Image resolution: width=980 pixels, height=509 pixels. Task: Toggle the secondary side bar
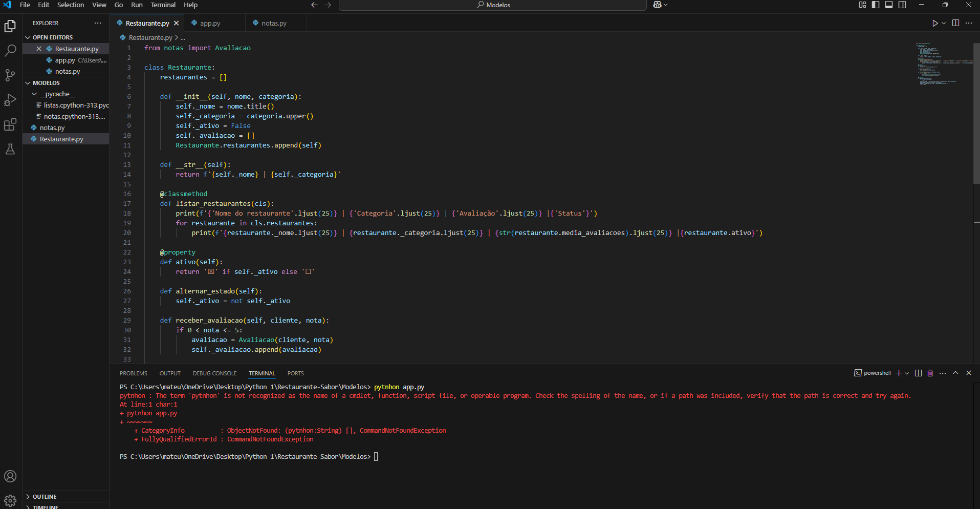(x=902, y=5)
